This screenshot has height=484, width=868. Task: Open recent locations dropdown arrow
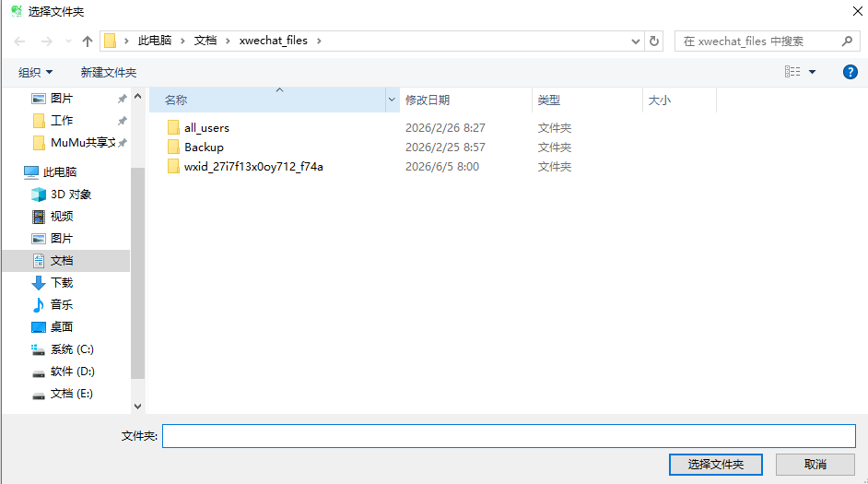[x=68, y=41]
